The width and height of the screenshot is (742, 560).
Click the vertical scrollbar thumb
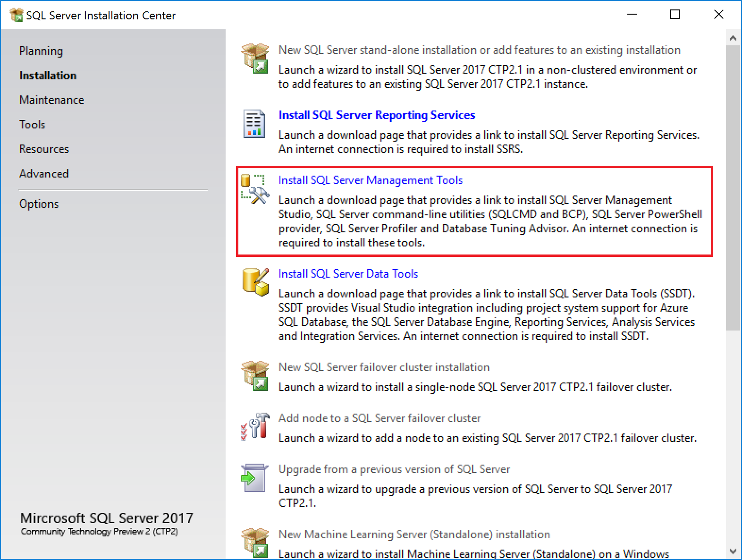coord(733,188)
